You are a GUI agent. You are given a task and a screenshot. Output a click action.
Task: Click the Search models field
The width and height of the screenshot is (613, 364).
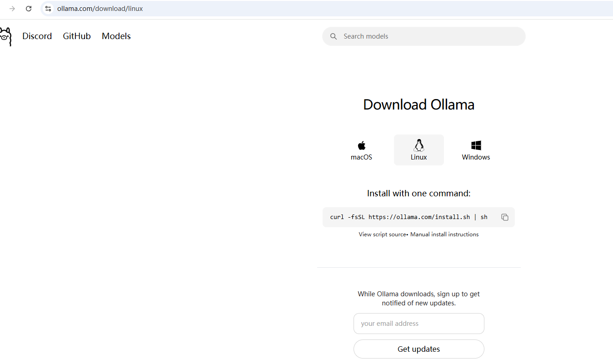click(424, 36)
